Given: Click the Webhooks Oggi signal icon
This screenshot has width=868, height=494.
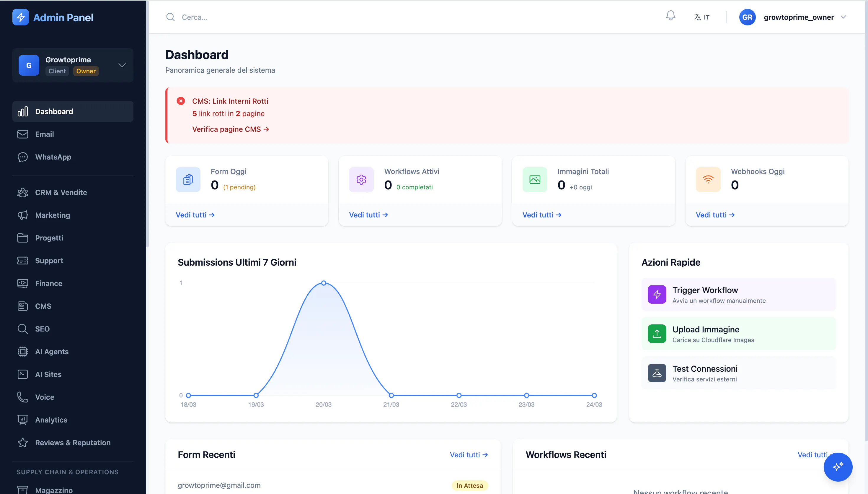Looking at the screenshot, I should click(708, 179).
